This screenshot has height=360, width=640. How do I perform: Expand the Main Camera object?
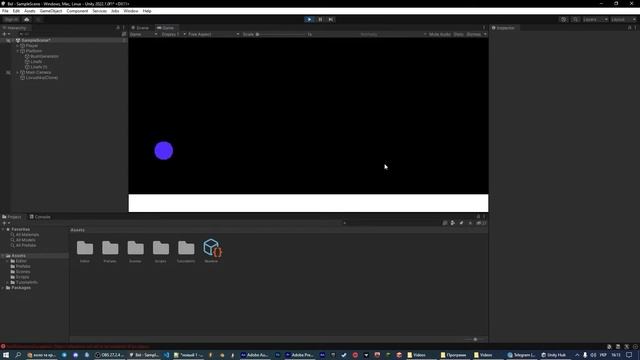tap(18, 72)
